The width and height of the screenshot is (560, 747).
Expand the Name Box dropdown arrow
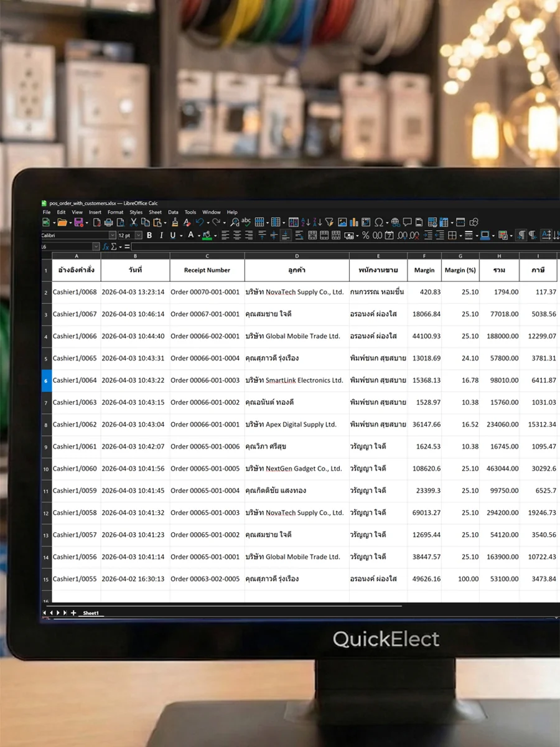coord(96,247)
